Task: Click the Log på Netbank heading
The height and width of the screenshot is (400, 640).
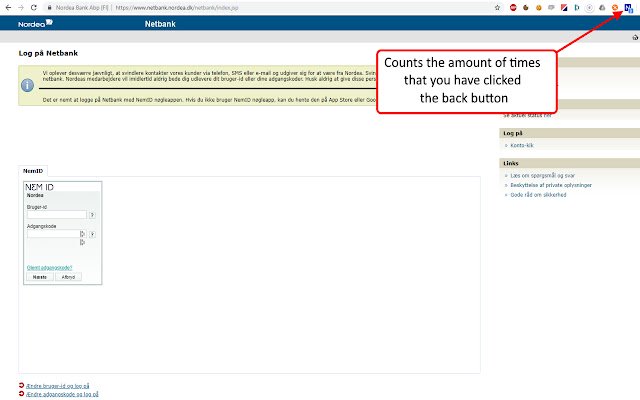Action: [x=48, y=53]
